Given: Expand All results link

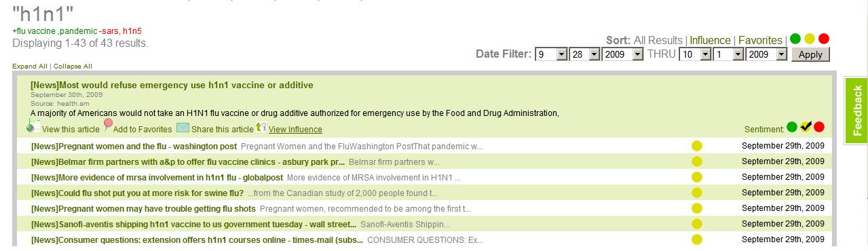Looking at the screenshot, I should 29,66.
